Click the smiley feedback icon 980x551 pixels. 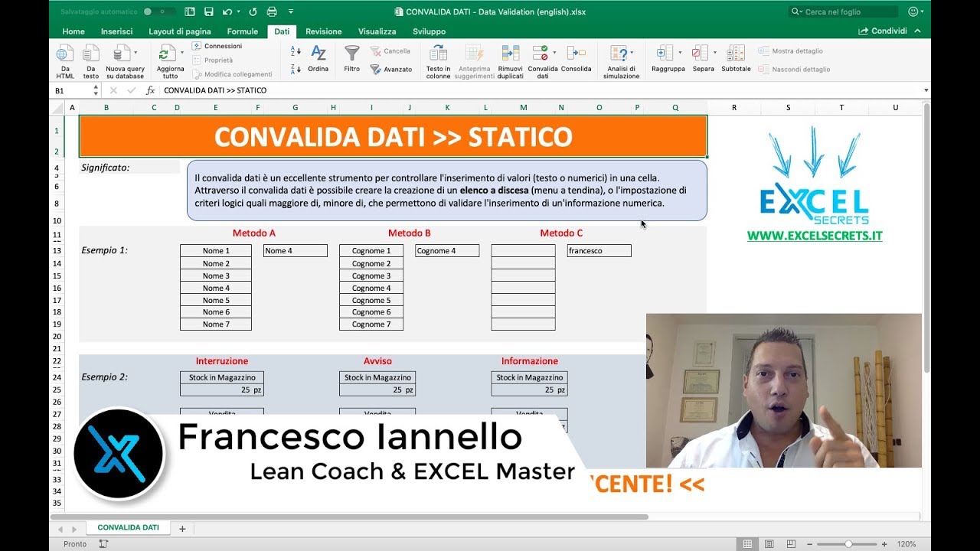tap(913, 11)
